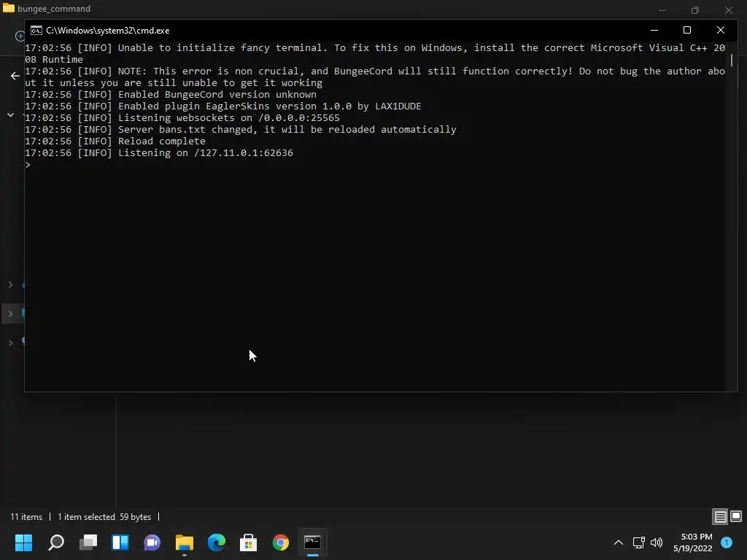Click 'Server bans.txt changed' log line
The height and width of the screenshot is (560, 747).
(x=241, y=130)
